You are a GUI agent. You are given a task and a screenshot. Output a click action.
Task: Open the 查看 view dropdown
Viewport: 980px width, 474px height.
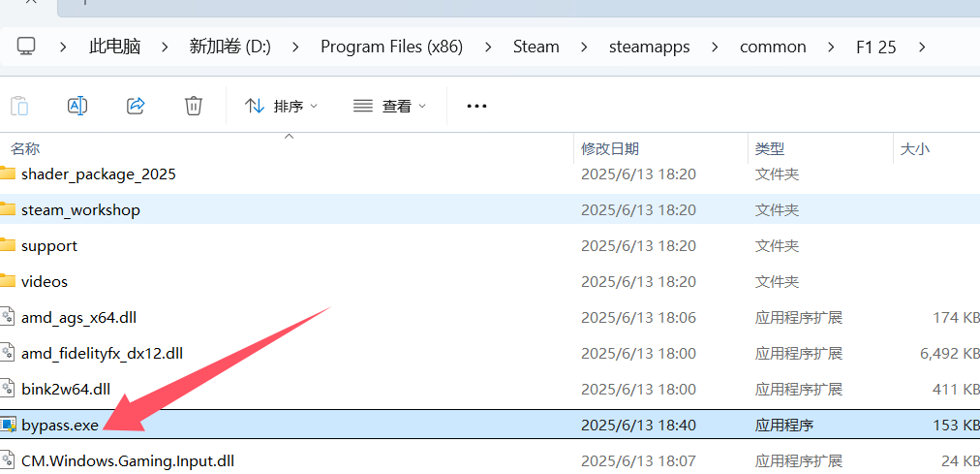pos(390,107)
